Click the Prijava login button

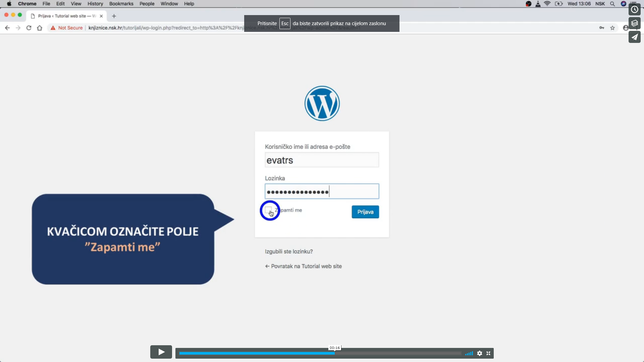365,212
